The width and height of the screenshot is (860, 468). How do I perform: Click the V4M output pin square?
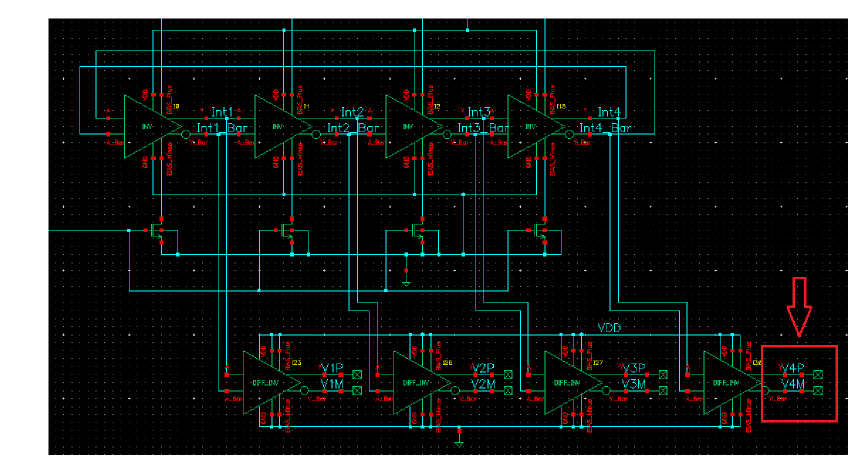(818, 391)
